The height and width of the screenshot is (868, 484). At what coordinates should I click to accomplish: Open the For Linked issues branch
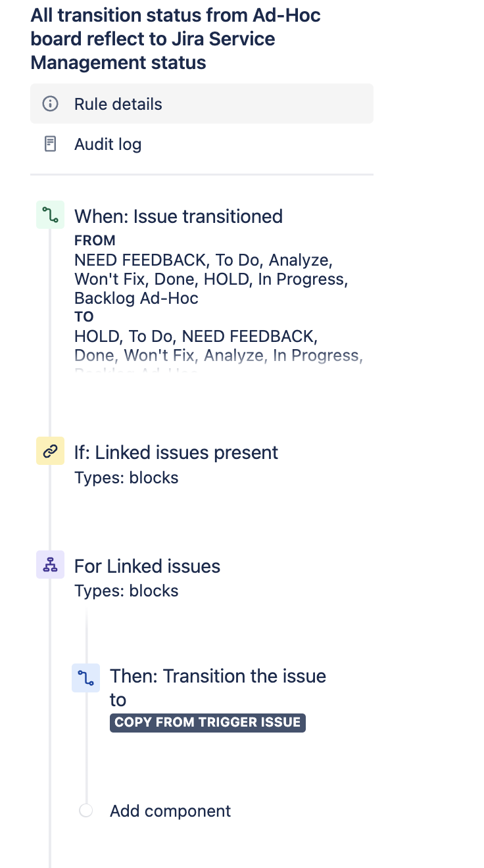pyautogui.click(x=147, y=566)
